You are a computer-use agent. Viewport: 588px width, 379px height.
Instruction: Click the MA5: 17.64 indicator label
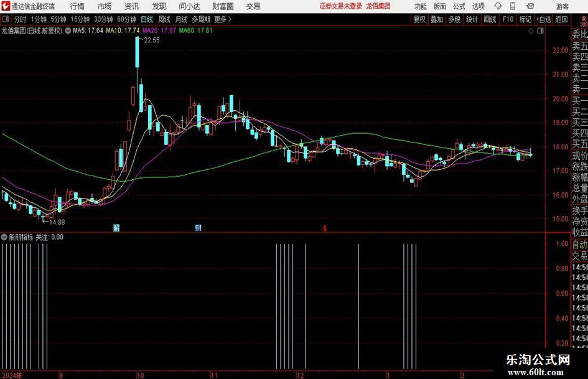coord(88,30)
